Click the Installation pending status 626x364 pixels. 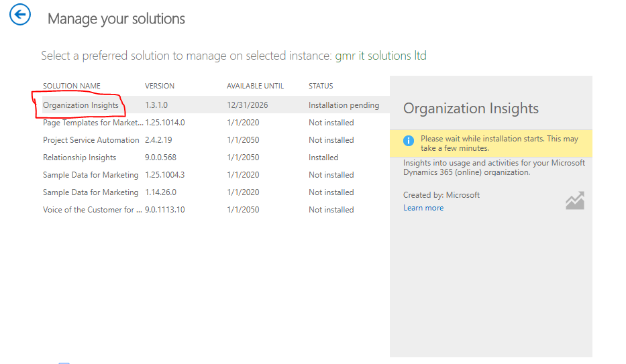(x=344, y=105)
